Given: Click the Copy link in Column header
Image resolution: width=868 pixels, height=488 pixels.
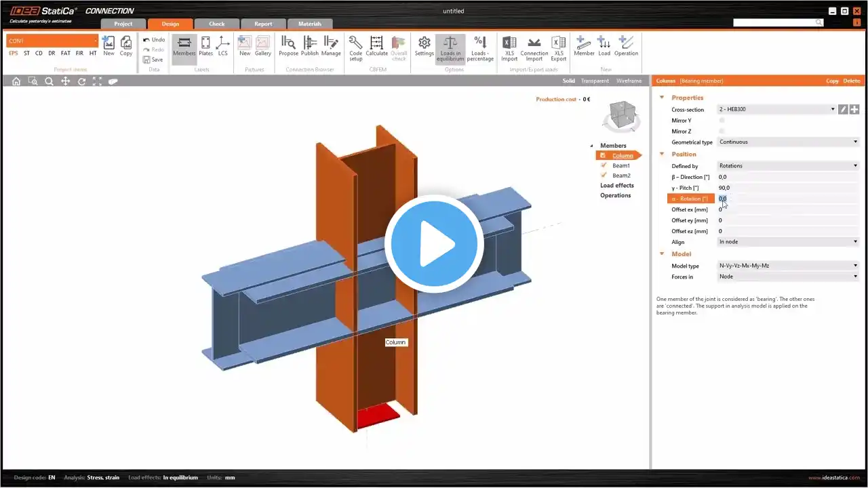Looking at the screenshot, I should [832, 81].
